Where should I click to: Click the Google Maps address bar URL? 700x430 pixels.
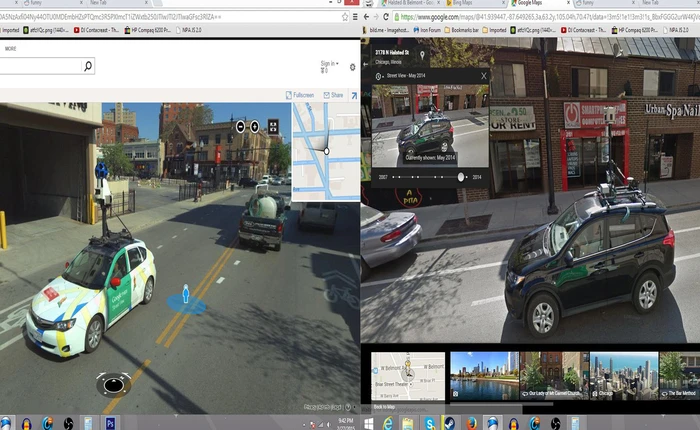click(549, 17)
